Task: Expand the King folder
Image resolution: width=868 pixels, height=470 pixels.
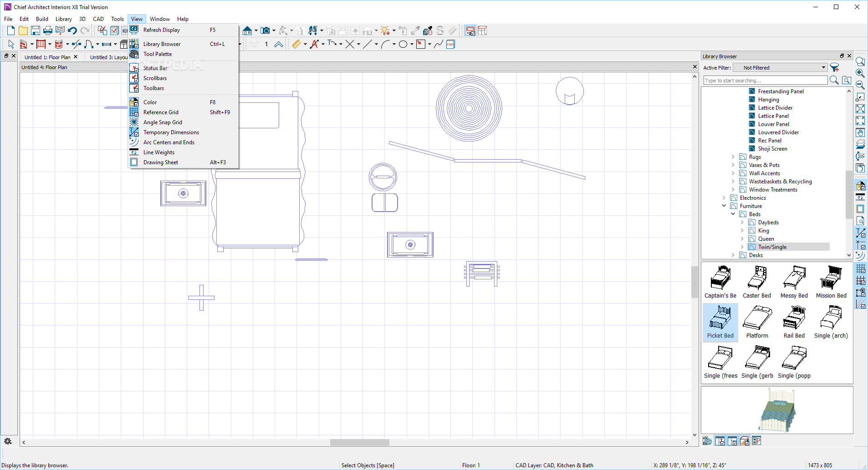Action: pos(742,231)
